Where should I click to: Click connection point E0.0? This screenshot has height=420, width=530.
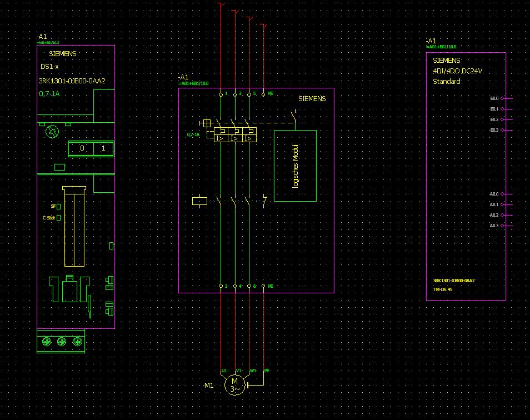[502, 99]
